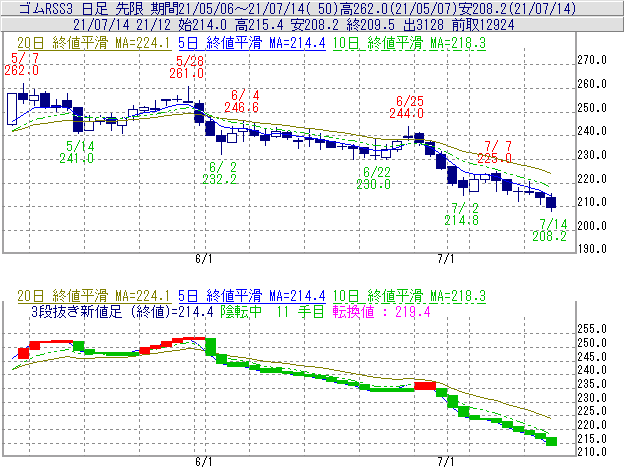Click the 5/28 261.0 high label
The height and width of the screenshot is (475, 624).
click(187, 67)
